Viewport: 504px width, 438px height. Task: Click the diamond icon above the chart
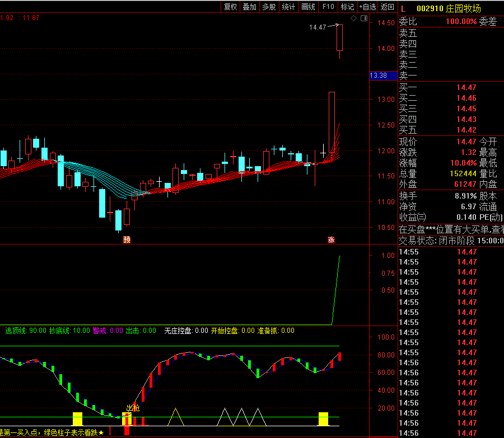point(353,18)
